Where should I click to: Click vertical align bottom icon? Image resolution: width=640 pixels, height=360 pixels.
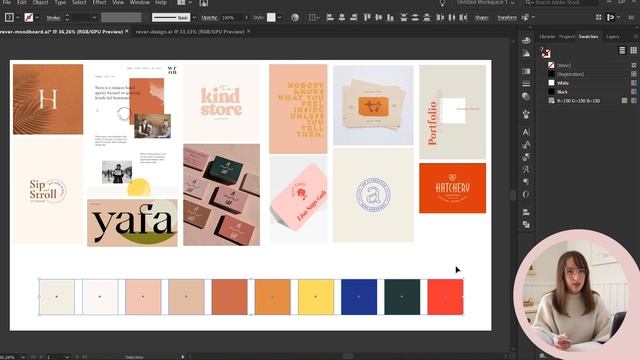pos(391,18)
